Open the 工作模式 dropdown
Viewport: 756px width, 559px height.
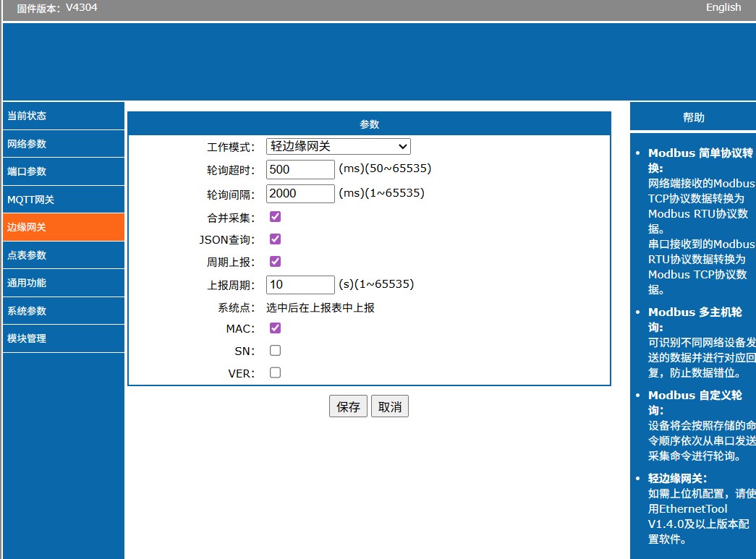[x=338, y=147]
